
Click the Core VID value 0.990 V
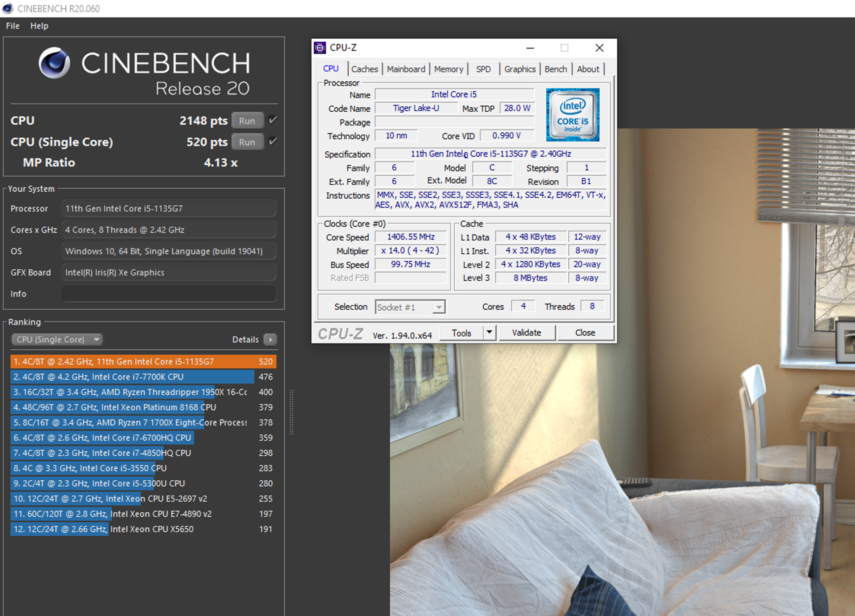point(507,136)
